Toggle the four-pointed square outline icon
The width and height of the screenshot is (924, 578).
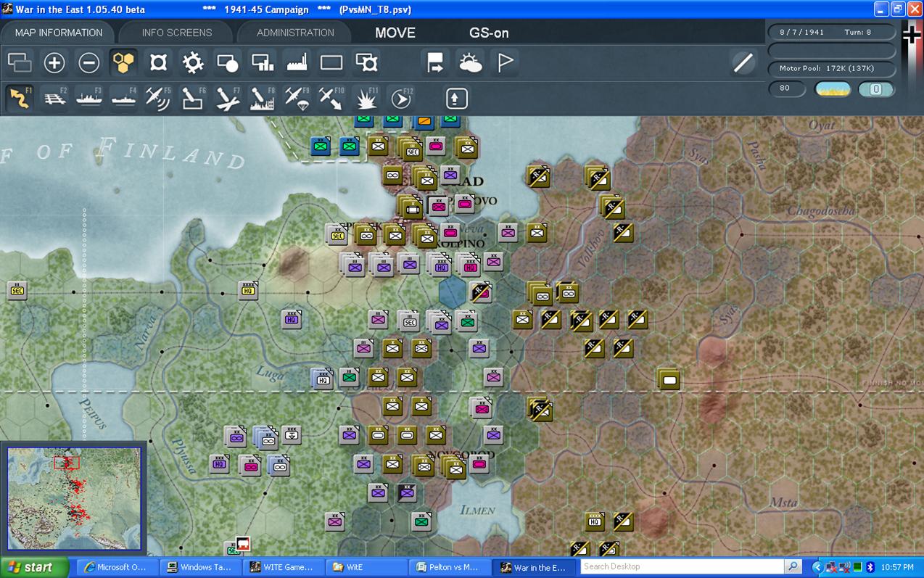point(158,63)
